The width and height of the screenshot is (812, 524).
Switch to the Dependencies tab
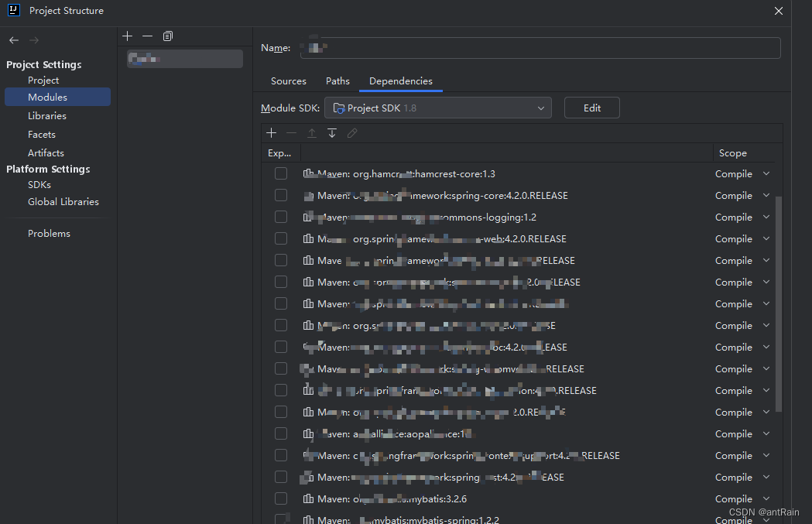tap(401, 80)
